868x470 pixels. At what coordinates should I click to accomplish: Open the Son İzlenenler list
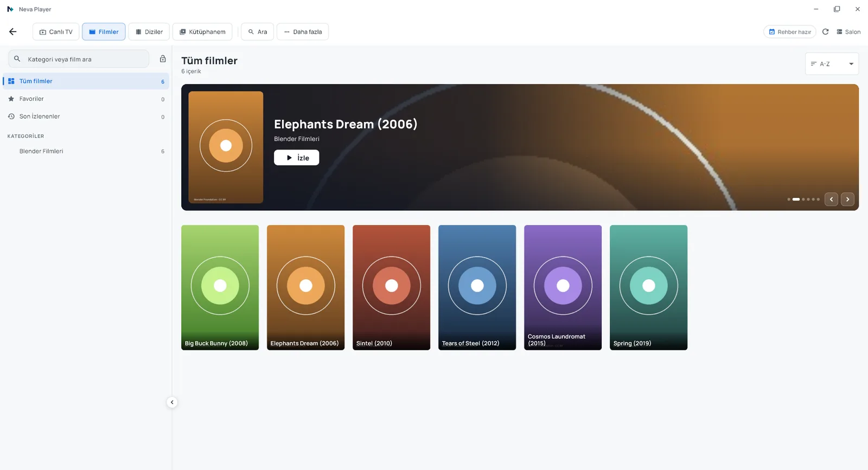86,117
